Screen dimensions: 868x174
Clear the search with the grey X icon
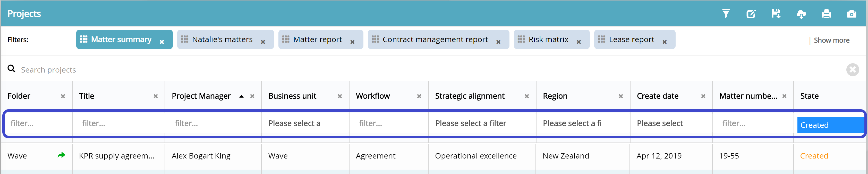click(852, 70)
